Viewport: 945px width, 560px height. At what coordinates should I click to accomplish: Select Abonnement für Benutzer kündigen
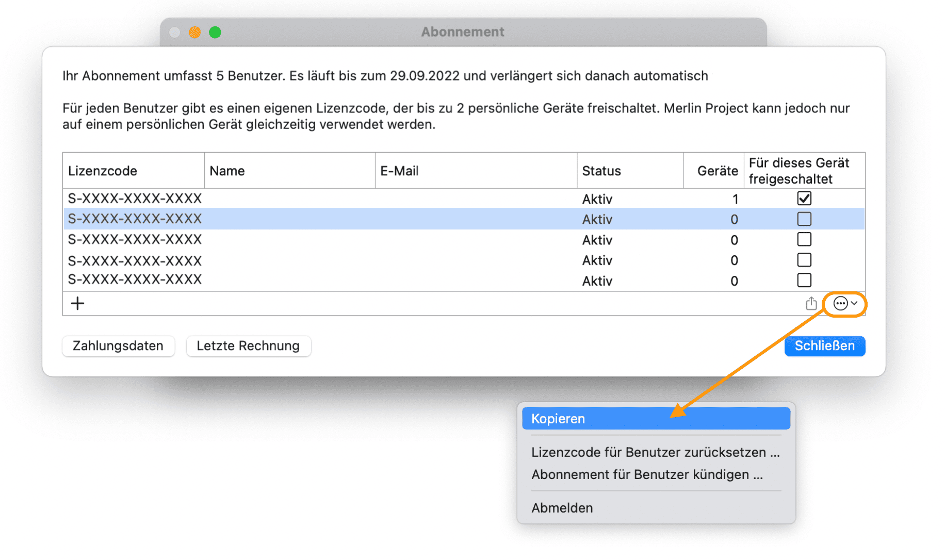[x=647, y=474]
